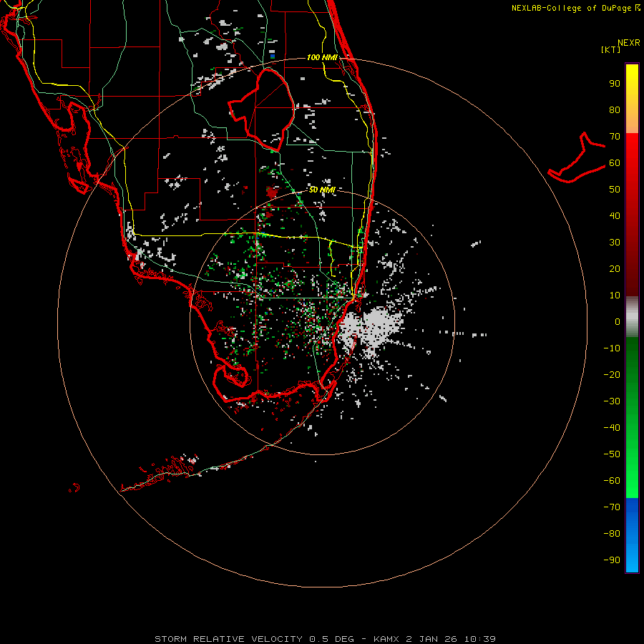
Task: Click the legend value -60
Action: pyautogui.click(x=612, y=481)
